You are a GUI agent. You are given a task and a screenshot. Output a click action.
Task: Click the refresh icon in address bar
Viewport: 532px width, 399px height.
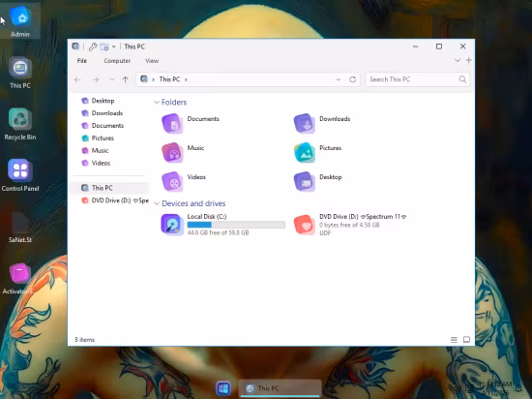point(352,79)
